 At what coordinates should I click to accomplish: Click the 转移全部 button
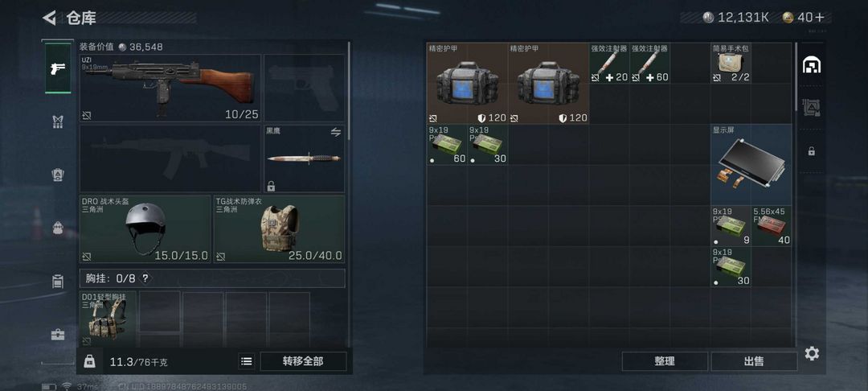303,361
